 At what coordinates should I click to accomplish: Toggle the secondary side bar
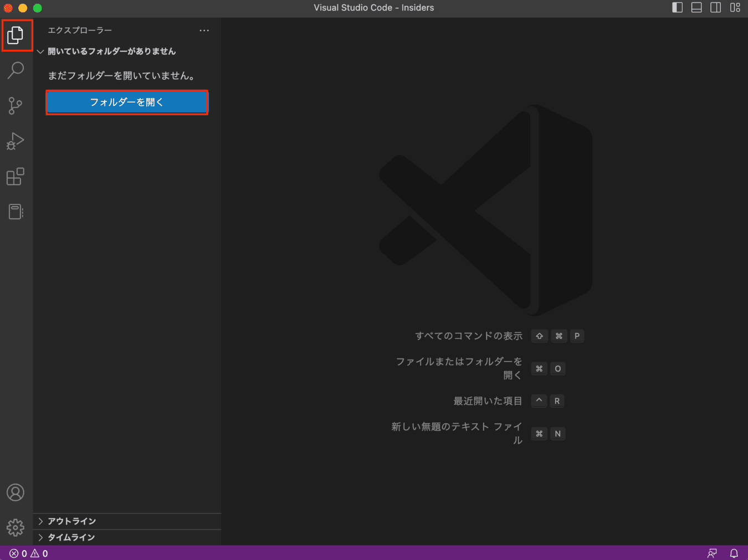click(716, 8)
